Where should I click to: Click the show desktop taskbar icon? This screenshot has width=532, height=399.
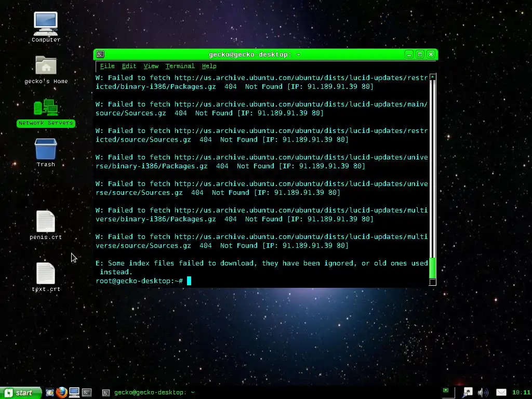[49, 393]
